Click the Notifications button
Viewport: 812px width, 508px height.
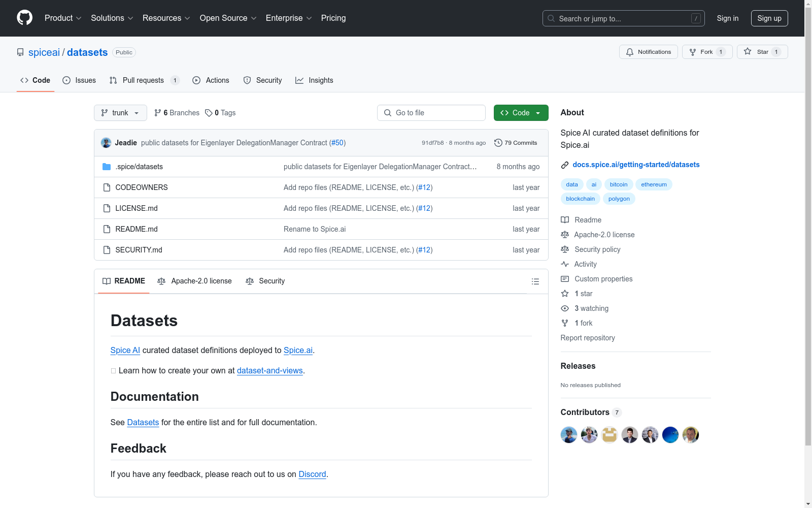click(x=649, y=52)
